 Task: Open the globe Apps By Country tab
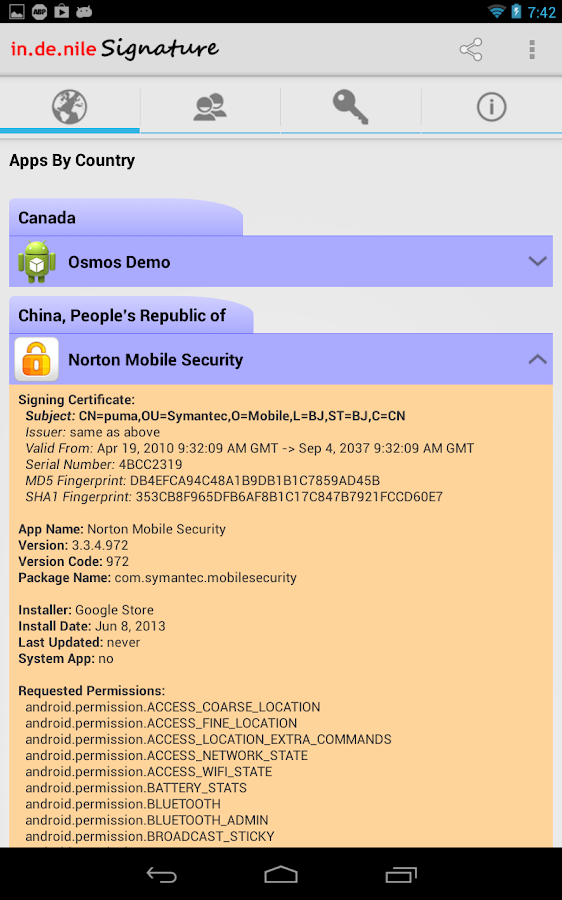coord(69,107)
